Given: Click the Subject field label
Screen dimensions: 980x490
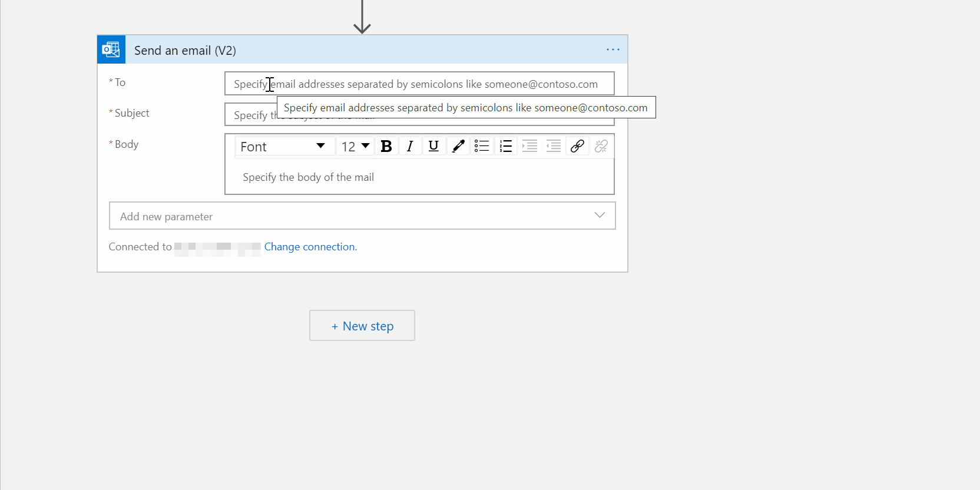Looking at the screenshot, I should tap(132, 113).
